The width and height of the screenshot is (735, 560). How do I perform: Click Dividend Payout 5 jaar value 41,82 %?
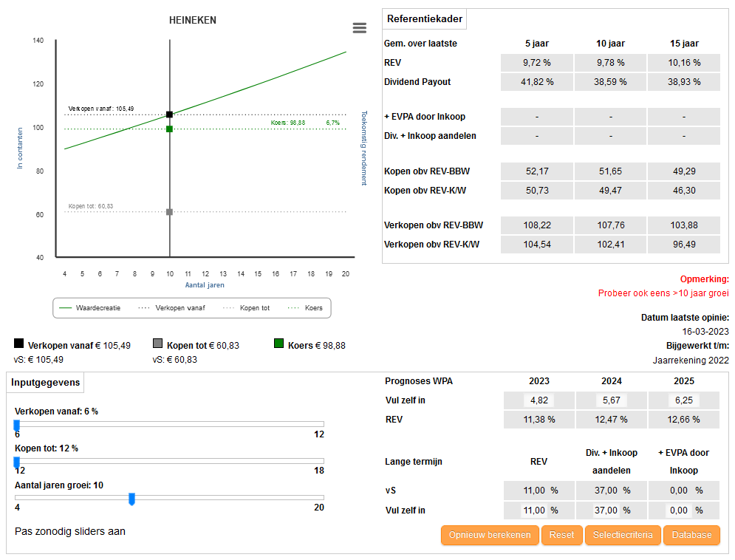click(537, 82)
